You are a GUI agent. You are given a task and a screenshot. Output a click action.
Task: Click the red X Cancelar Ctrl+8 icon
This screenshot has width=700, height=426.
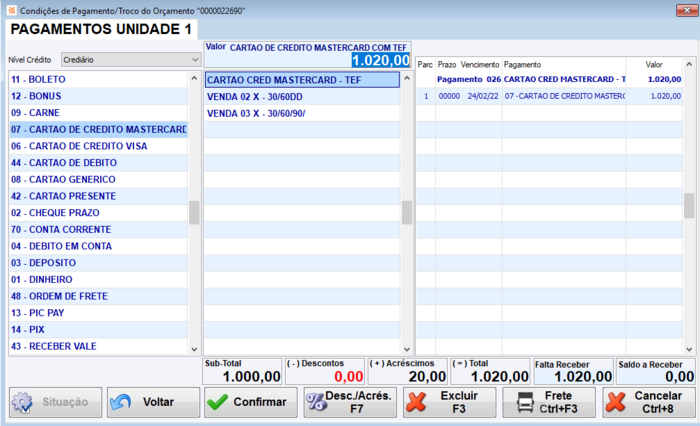pos(616,402)
